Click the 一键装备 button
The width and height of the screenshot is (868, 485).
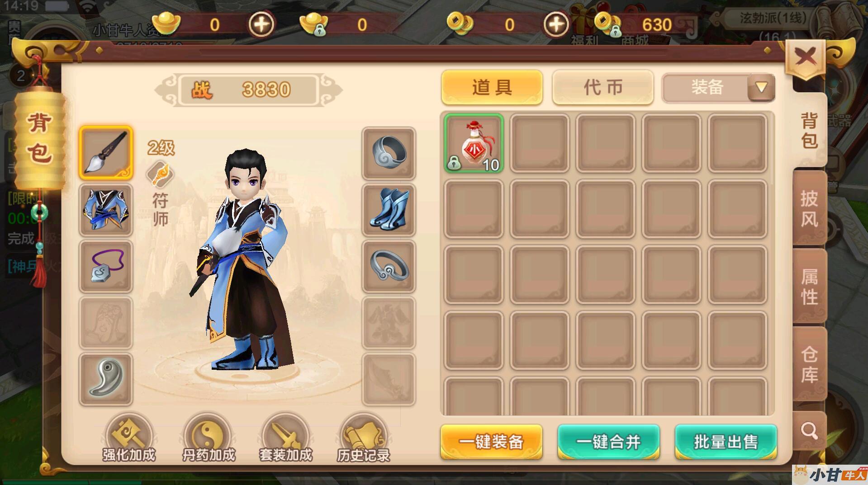coord(491,442)
